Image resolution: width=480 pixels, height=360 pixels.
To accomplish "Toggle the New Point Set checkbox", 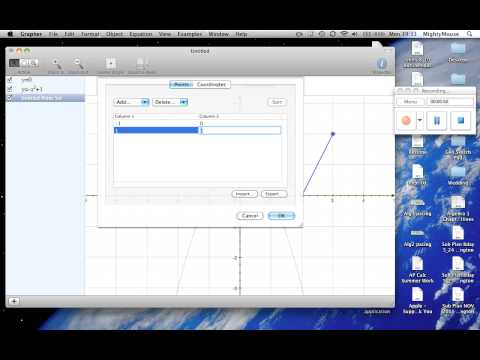I will click(x=10, y=98).
